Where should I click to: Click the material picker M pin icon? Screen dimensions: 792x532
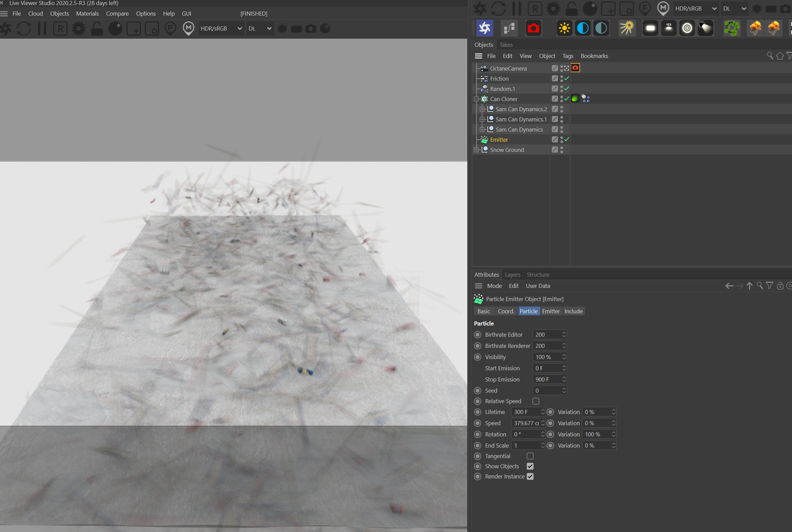[x=188, y=28]
